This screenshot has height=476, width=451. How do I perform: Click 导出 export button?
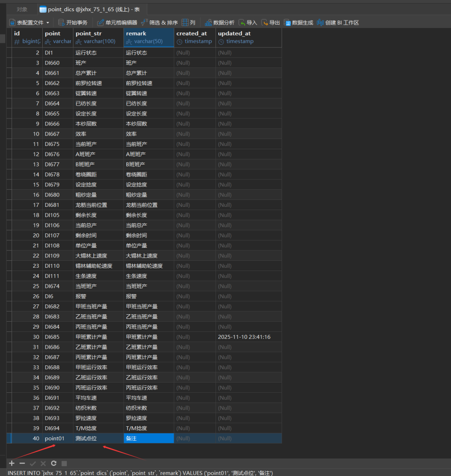coord(271,22)
